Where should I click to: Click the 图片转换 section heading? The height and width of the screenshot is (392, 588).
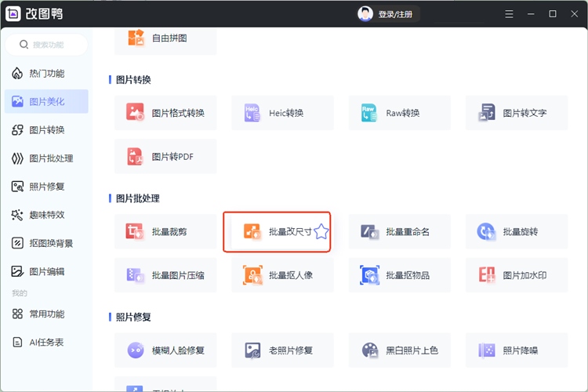point(133,79)
